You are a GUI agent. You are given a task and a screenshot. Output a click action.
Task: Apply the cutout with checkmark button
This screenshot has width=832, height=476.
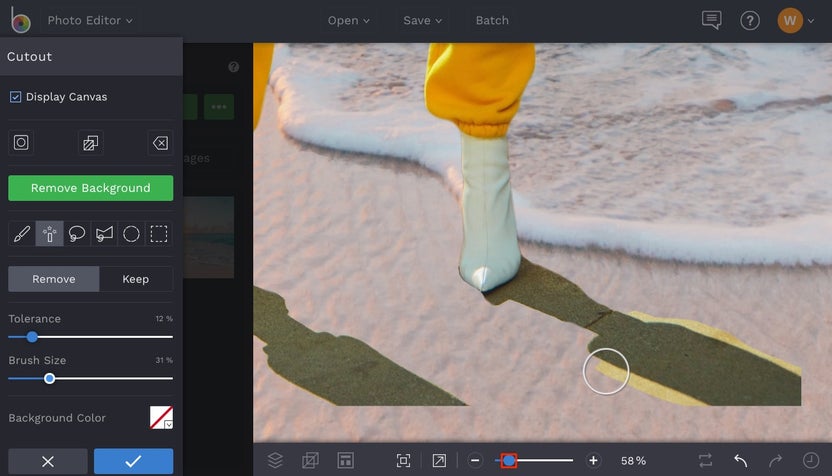(x=134, y=461)
